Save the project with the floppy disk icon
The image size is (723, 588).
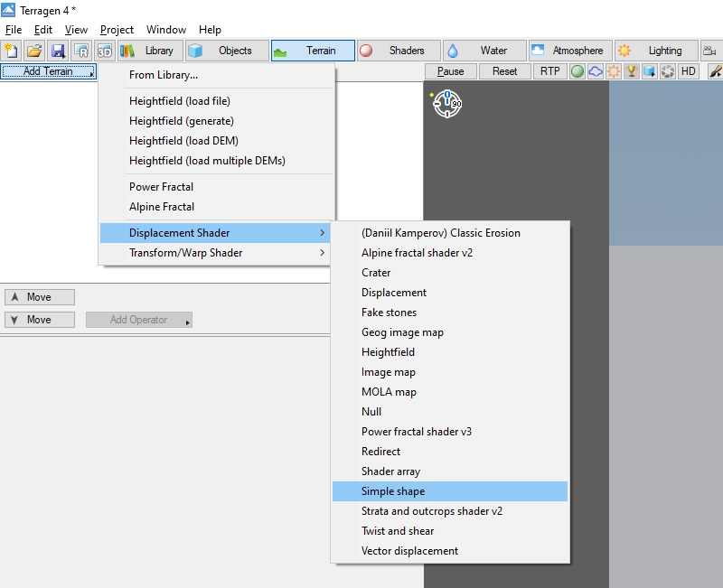[58, 51]
